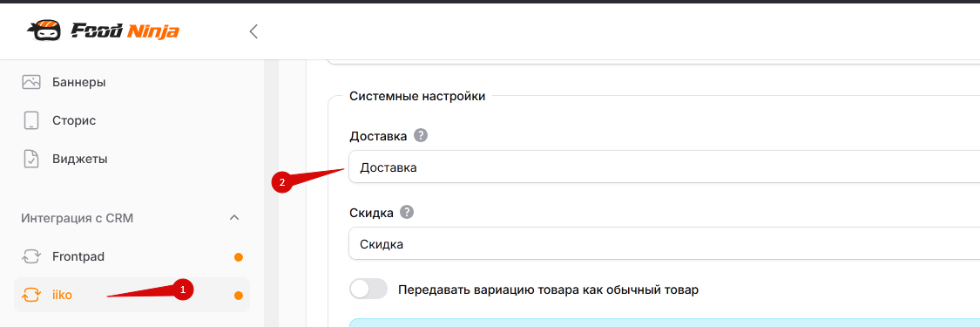This screenshot has height=327, width=980.
Task: Click the orange iiko sync icon
Action: click(31, 295)
